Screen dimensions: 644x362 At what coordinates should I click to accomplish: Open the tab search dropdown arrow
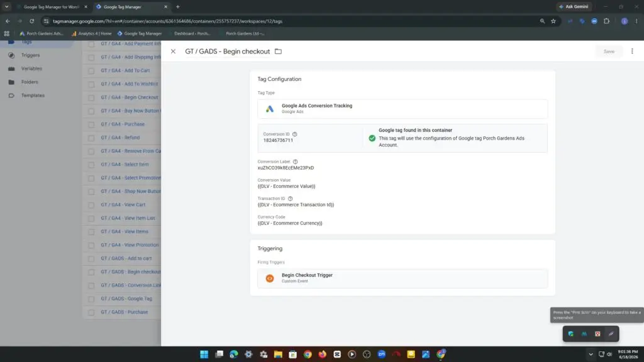pyautogui.click(x=6, y=7)
